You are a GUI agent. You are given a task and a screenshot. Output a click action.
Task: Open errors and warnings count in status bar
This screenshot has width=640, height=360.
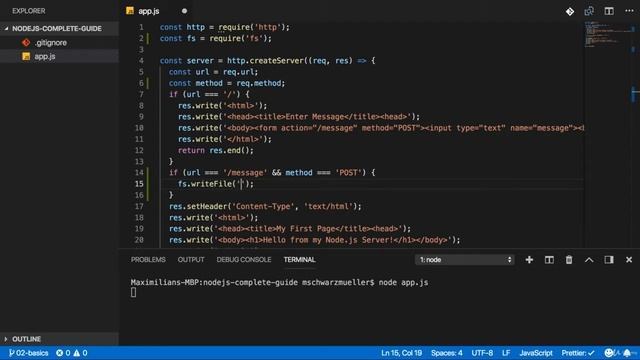coord(72,353)
